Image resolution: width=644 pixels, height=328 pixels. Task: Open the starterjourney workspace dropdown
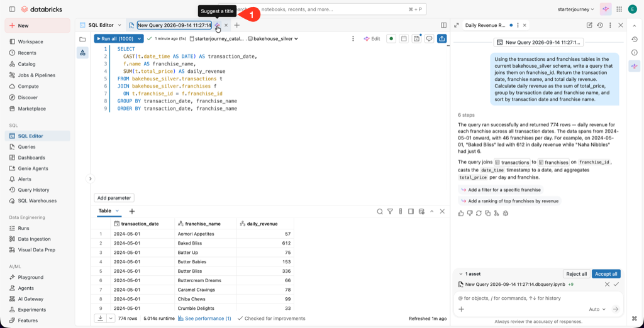click(576, 9)
